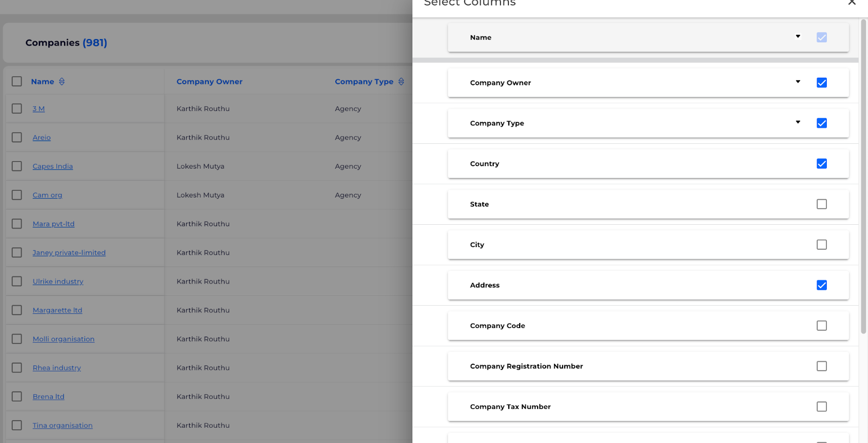Open the Capes India company link
868x443 pixels.
pos(53,166)
